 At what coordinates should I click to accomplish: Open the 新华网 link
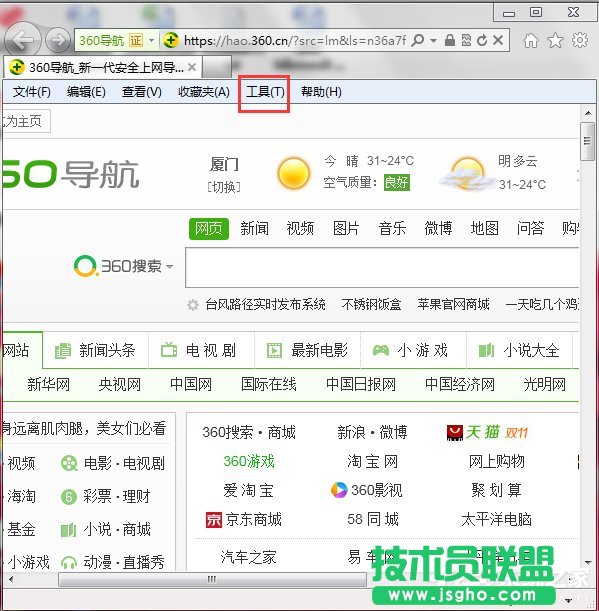tap(49, 385)
